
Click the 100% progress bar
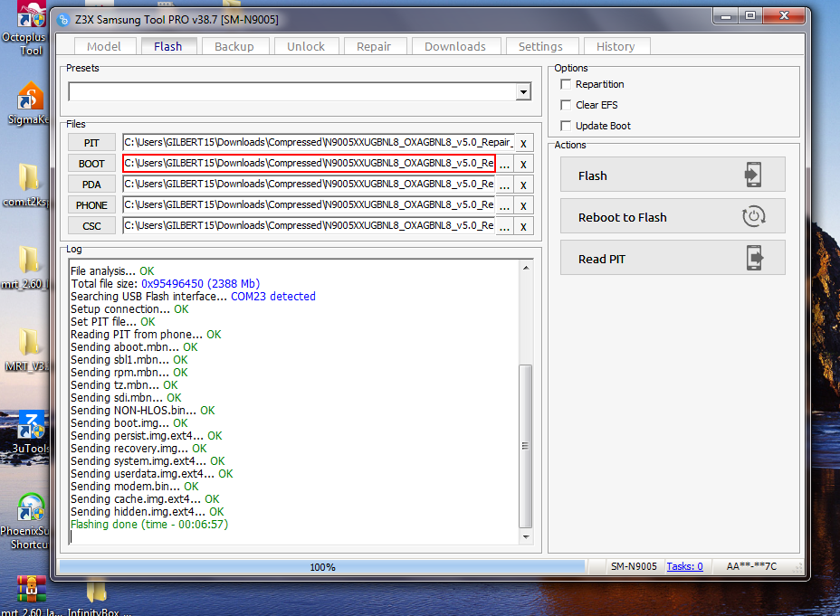click(x=322, y=567)
